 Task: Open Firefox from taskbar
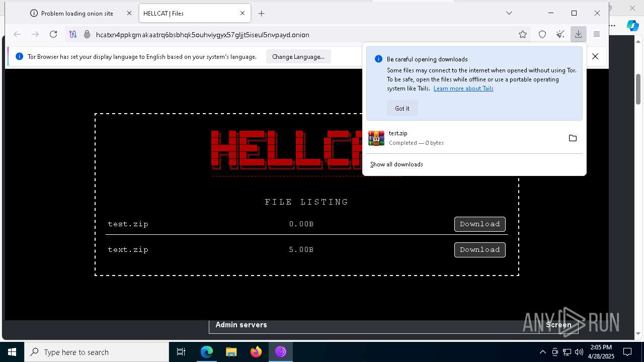pos(256,352)
